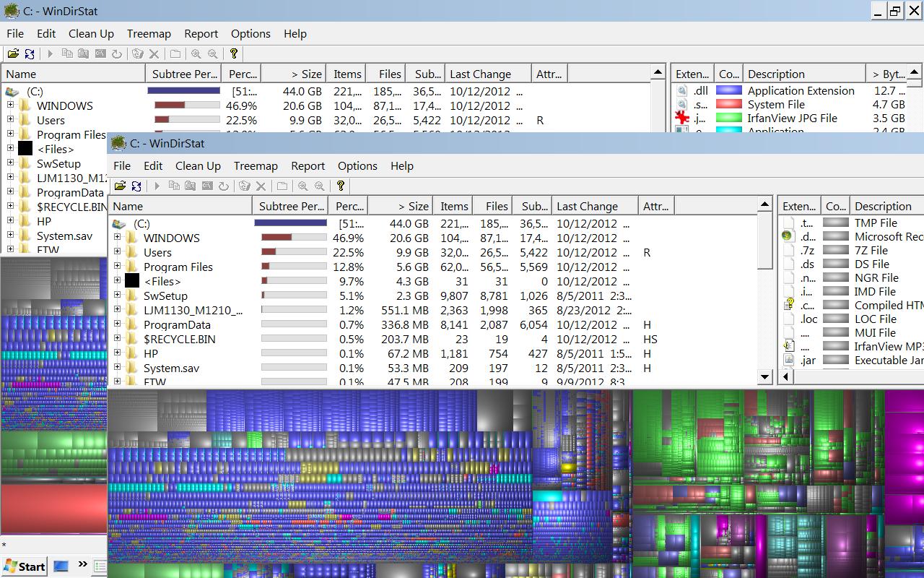924x578 pixels.
Task: Click Open icon in back WinDirStat toolbar
Action: [14, 53]
